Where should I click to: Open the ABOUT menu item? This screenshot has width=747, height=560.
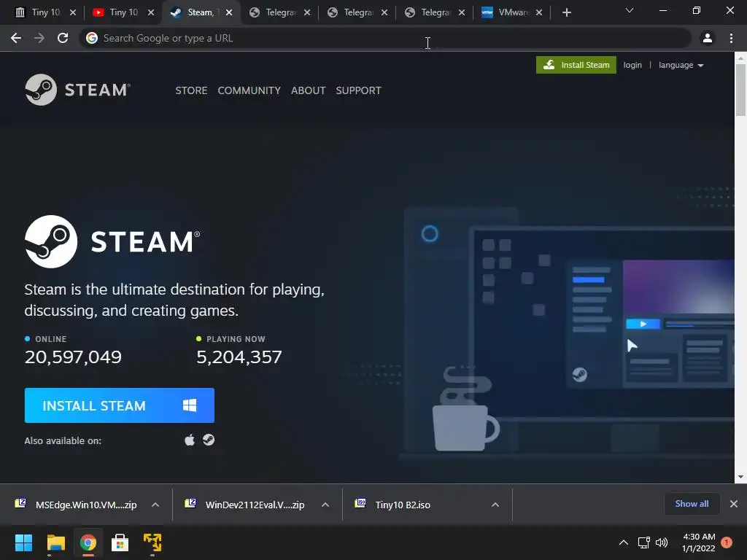point(309,90)
